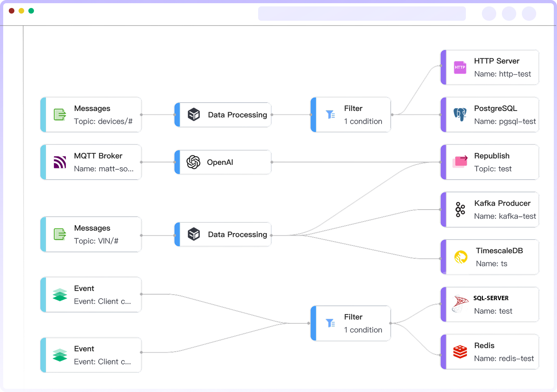Click the top Filter funnel icon
Image resolution: width=557 pixels, height=392 pixels.
[330, 115]
